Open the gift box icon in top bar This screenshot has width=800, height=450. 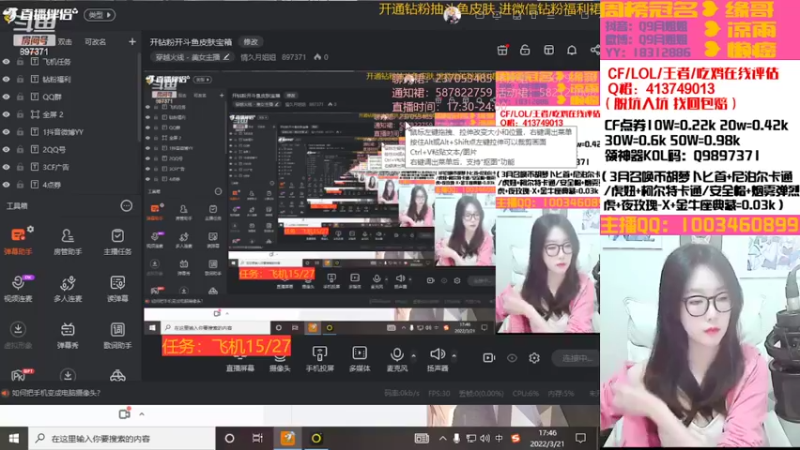tap(503, 50)
